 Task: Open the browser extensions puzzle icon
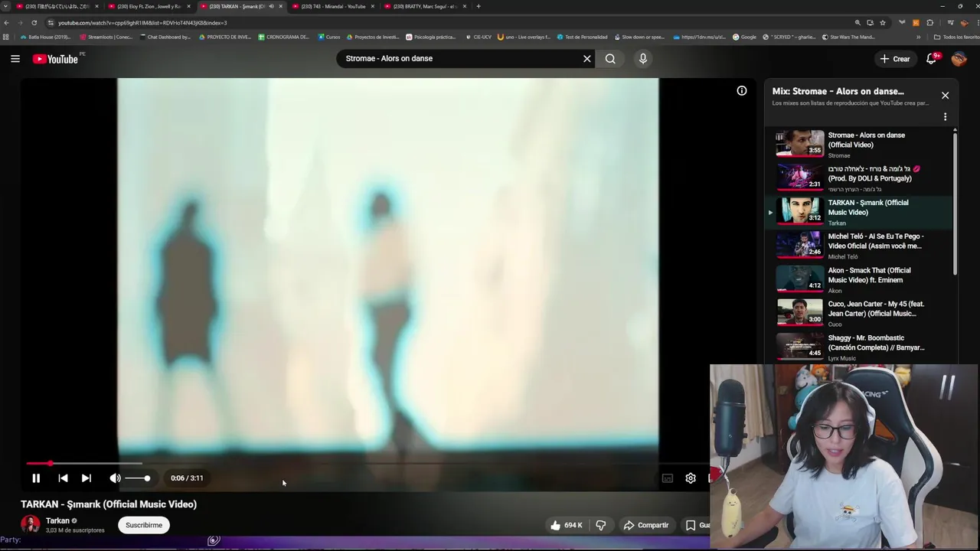click(x=930, y=23)
